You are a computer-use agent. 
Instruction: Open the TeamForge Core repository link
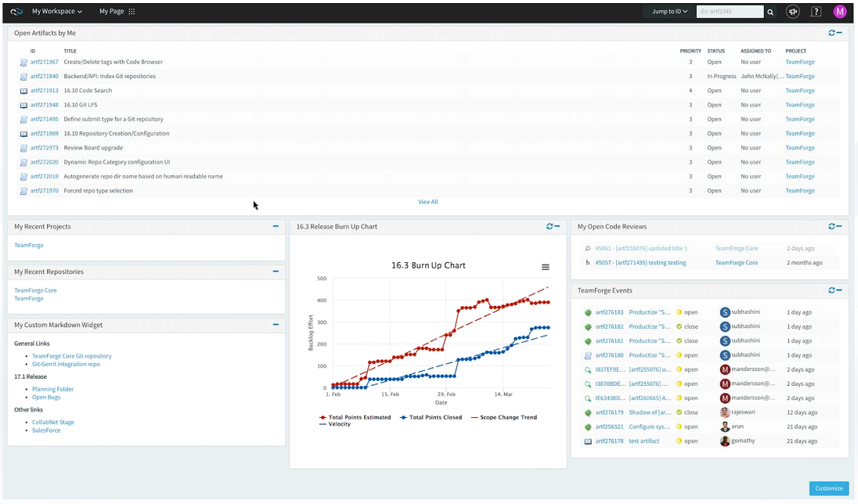(x=35, y=290)
